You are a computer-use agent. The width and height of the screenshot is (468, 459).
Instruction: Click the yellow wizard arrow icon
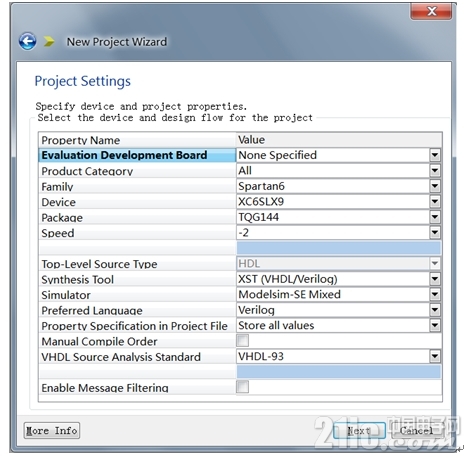[49, 41]
